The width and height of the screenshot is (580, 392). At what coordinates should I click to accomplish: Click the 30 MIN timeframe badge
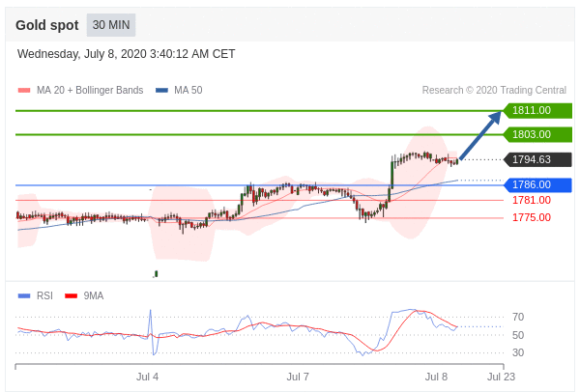[111, 25]
